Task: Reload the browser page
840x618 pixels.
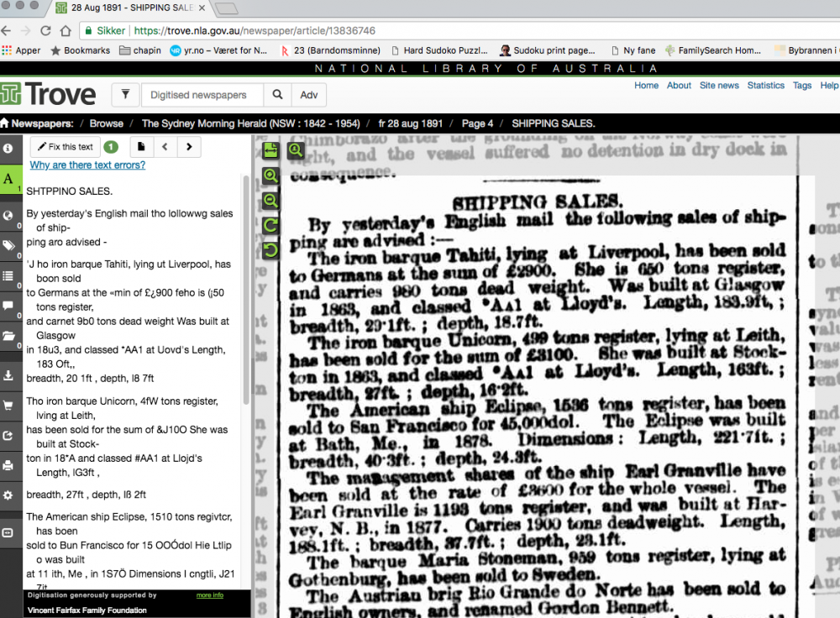Action: click(x=46, y=30)
